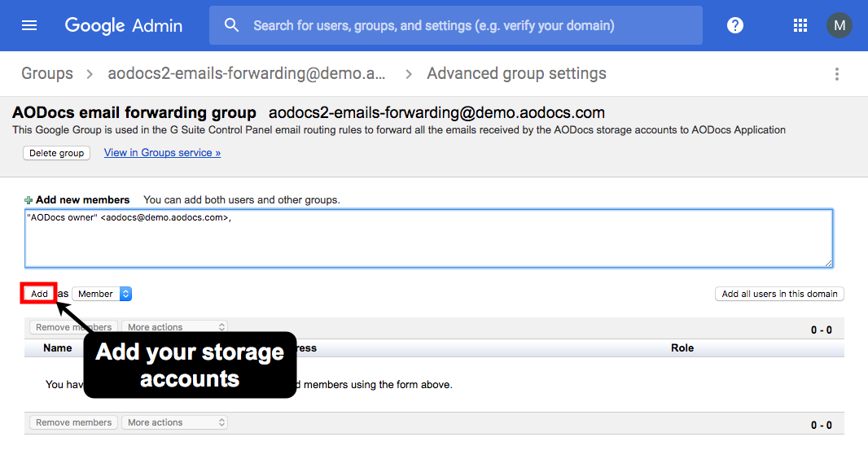Open the top More actions dropdown

pyautogui.click(x=175, y=327)
